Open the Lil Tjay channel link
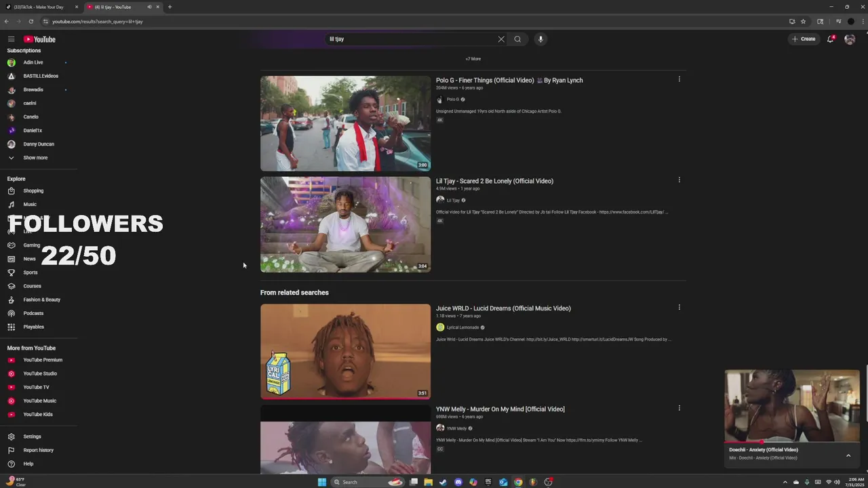This screenshot has width=868, height=488. pos(453,200)
